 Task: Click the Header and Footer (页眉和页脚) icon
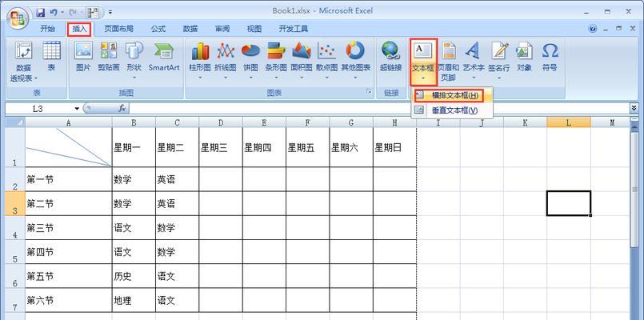point(450,60)
